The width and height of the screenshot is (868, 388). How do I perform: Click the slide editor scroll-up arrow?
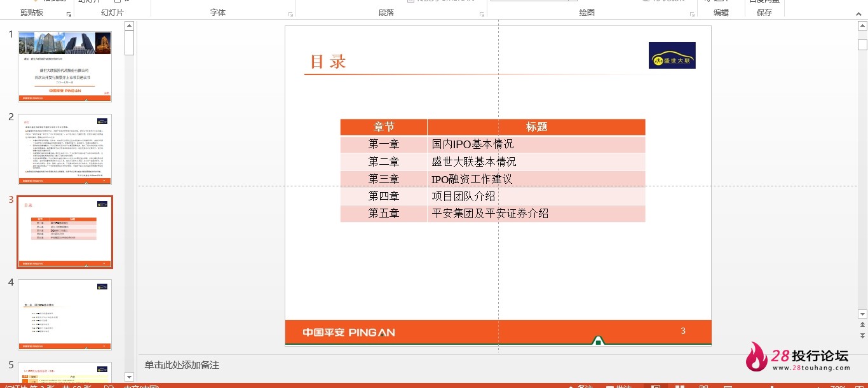click(x=862, y=25)
